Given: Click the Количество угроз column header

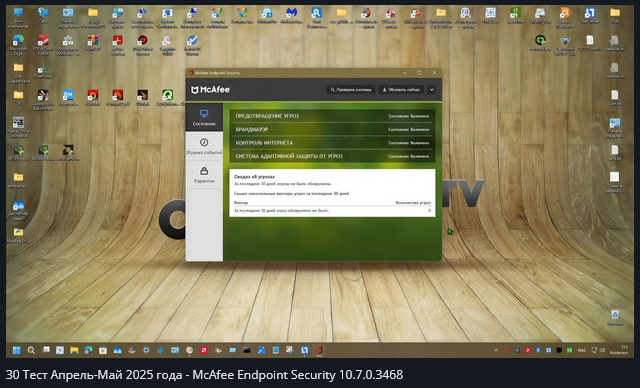Looking at the screenshot, I should point(413,202).
